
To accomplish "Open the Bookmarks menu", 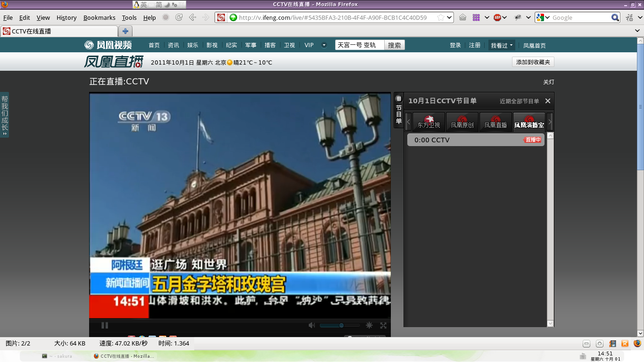I will pos(99,17).
